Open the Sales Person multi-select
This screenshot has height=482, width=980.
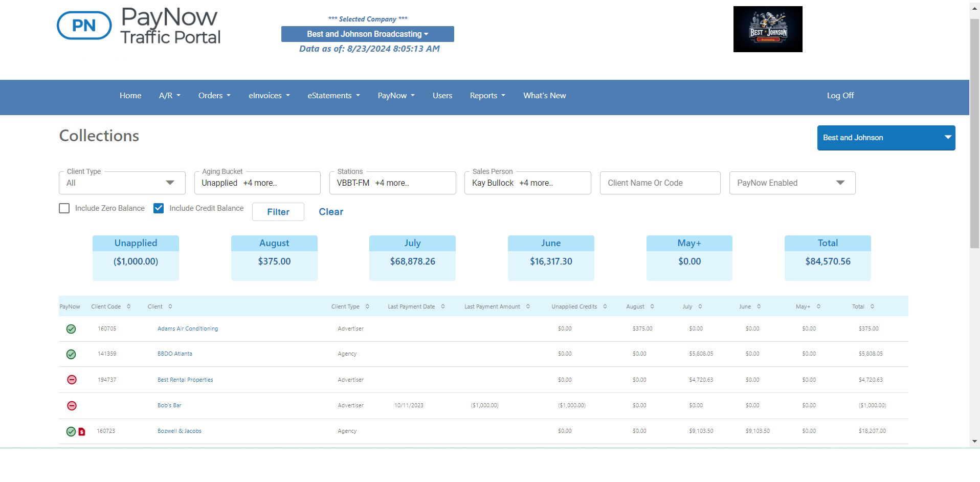point(528,183)
